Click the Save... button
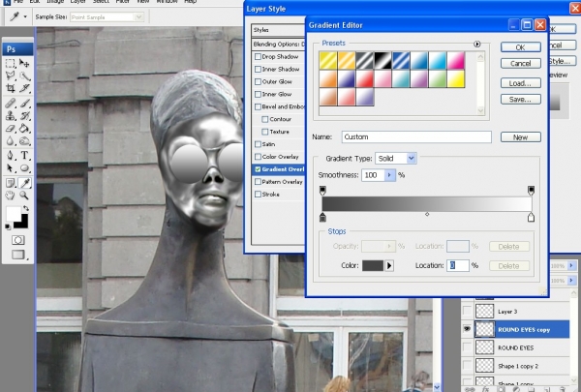This screenshot has width=581, height=392. pyautogui.click(x=521, y=100)
